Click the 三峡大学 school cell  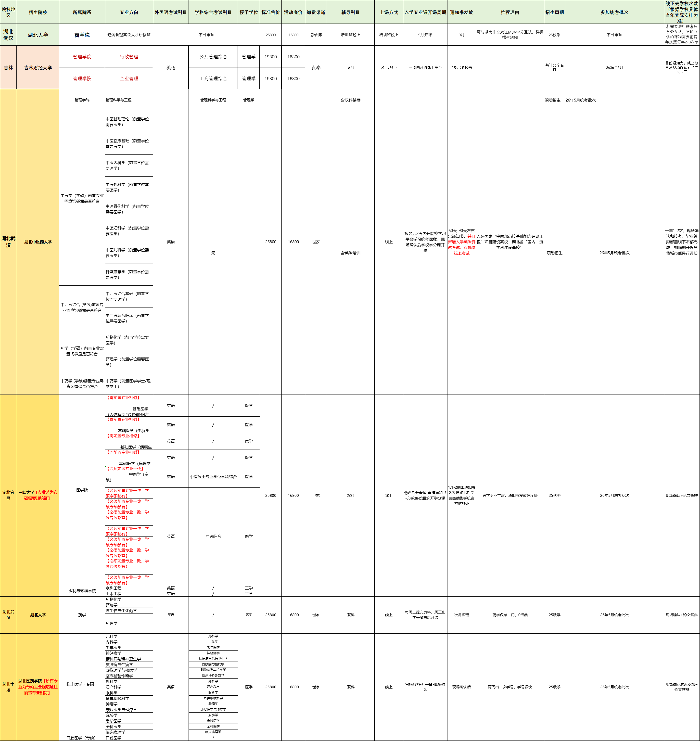click(38, 495)
